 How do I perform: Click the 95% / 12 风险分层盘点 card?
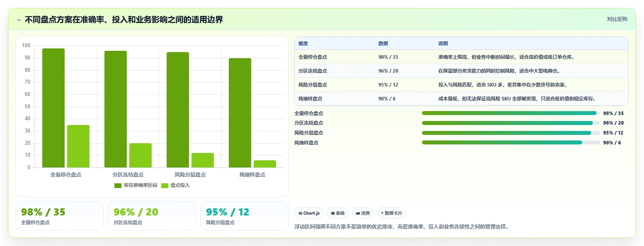pos(244,216)
